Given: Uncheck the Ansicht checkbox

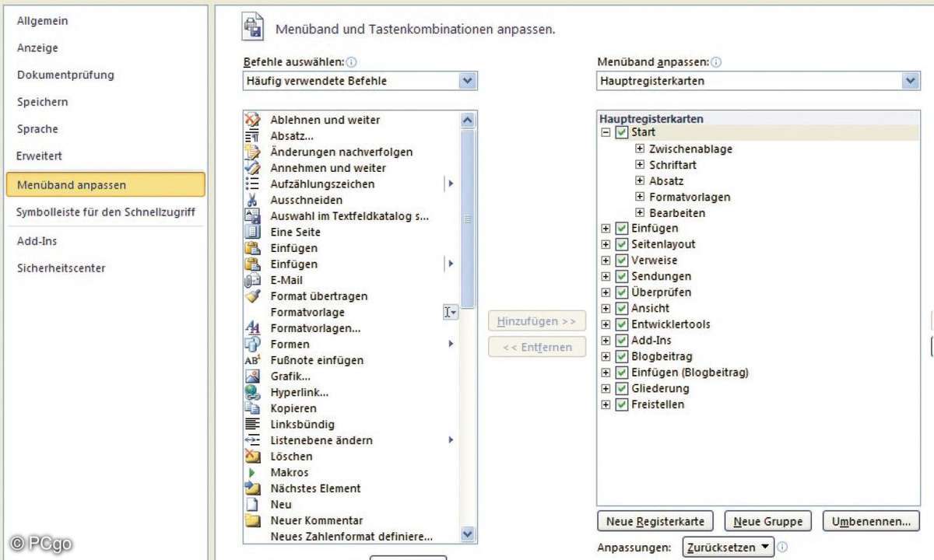Looking at the screenshot, I should [x=621, y=309].
